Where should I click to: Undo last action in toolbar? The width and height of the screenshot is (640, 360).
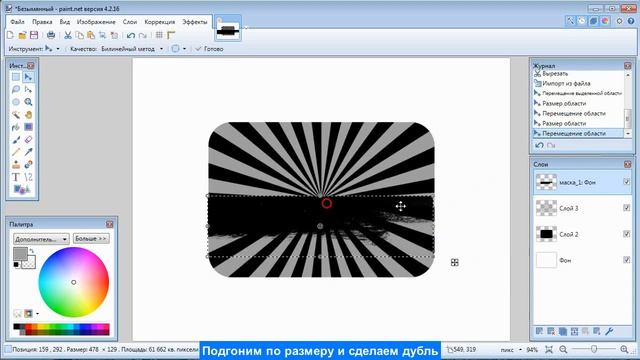click(x=131, y=36)
